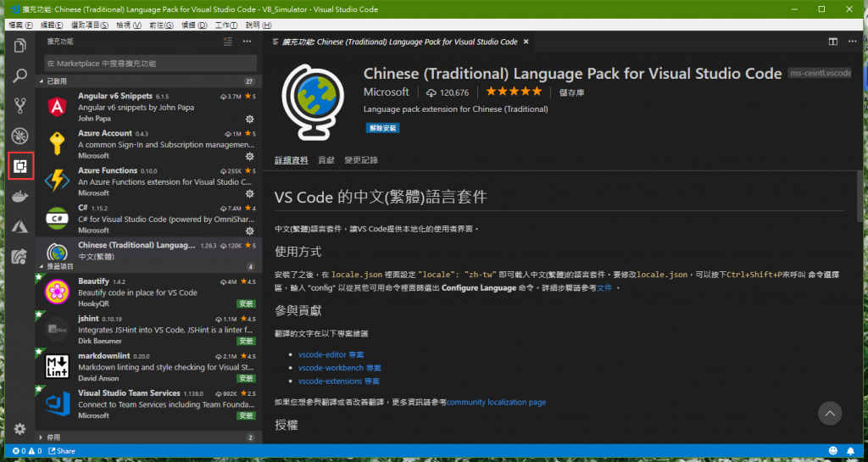Click the five-star rating of the extension
The image size is (868, 462).
(514, 92)
